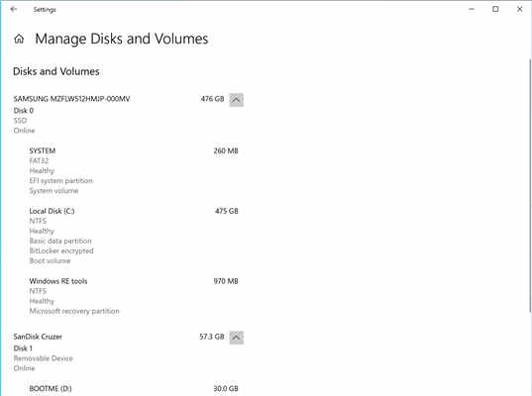Close the Settings window
The image size is (532, 396).
pos(519,10)
